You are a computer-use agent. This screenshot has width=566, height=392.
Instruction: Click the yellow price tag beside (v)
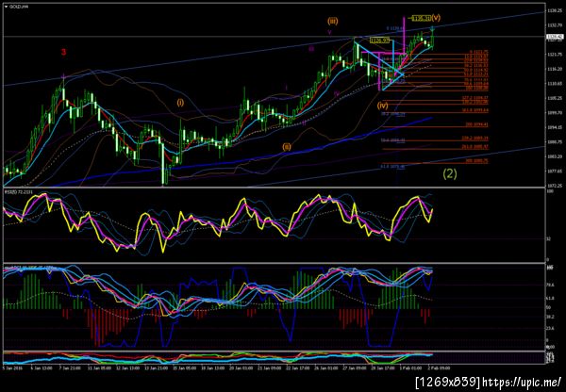tap(421, 18)
